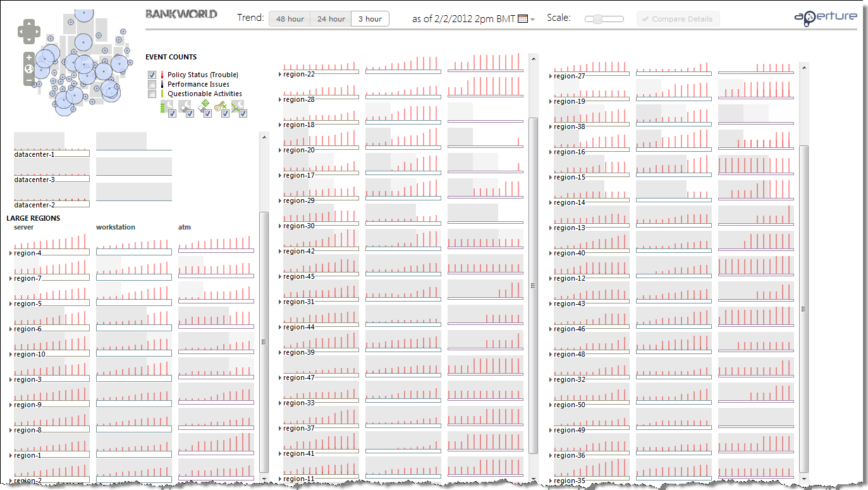This screenshot has width=868, height=490.
Task: Click the server column header
Action: point(24,227)
